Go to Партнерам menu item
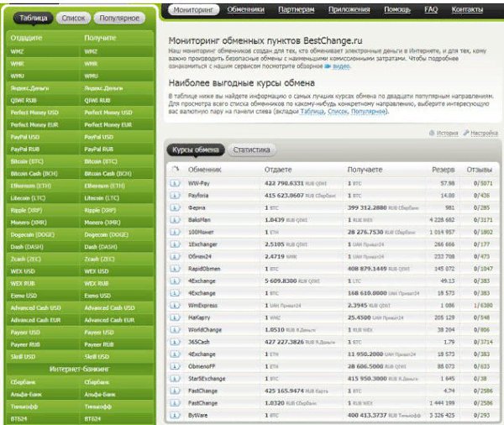Image resolution: width=504 pixels, height=425 pixels. point(296,9)
